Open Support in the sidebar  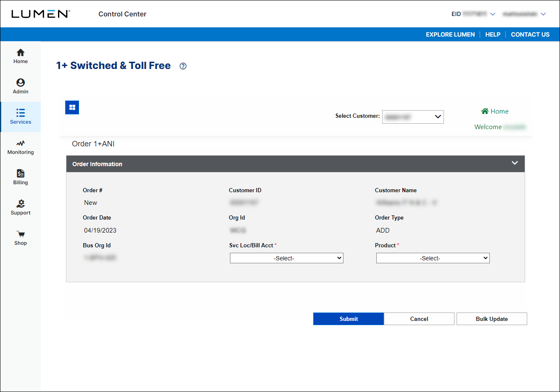21,208
